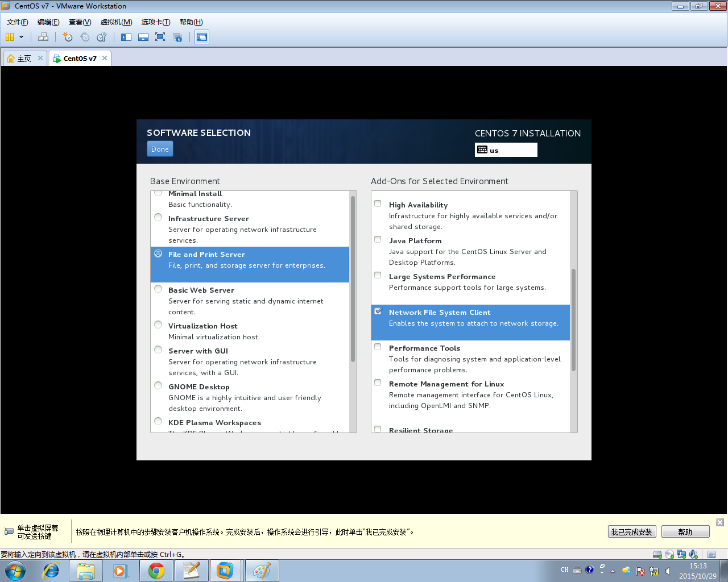Click the revert to snapshot icon

pyautogui.click(x=85, y=37)
